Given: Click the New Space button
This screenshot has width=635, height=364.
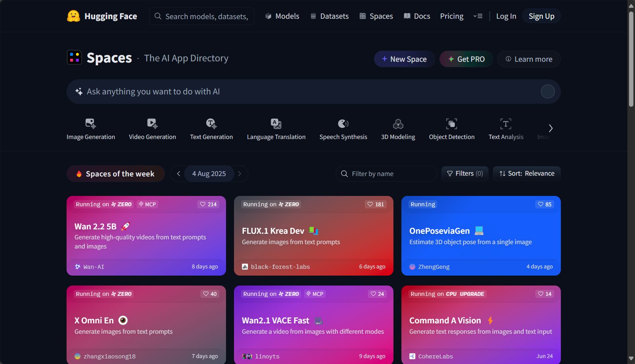Looking at the screenshot, I should click(x=404, y=59).
